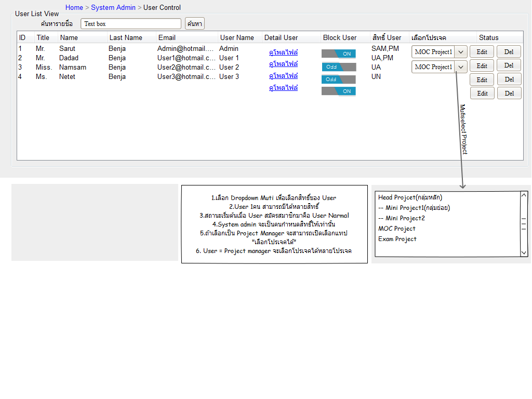Open the System Admin breadcrumb link

pyautogui.click(x=113, y=8)
